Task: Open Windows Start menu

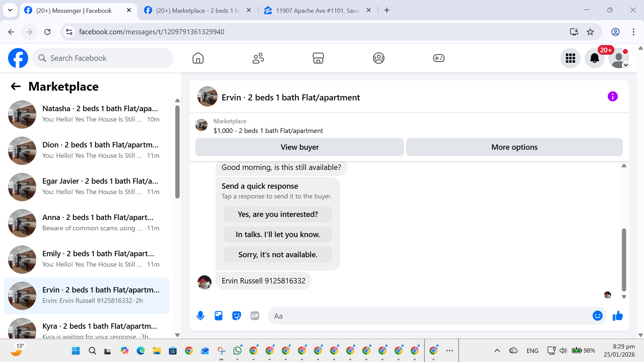Action: [x=76, y=351]
